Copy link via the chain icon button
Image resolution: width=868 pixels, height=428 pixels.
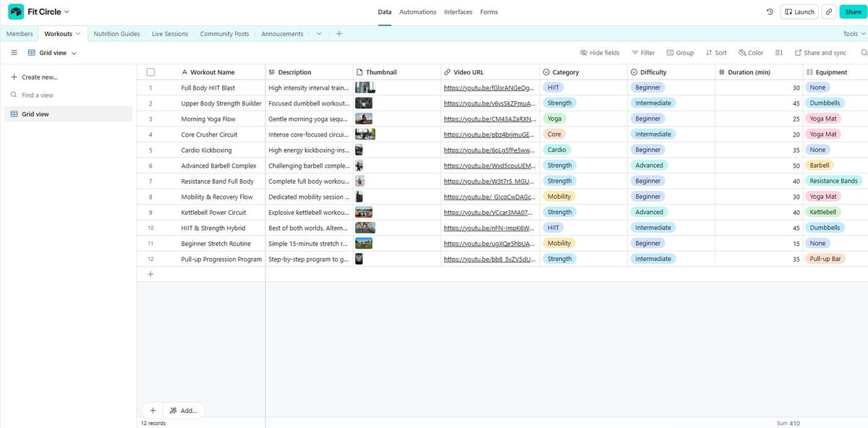829,12
